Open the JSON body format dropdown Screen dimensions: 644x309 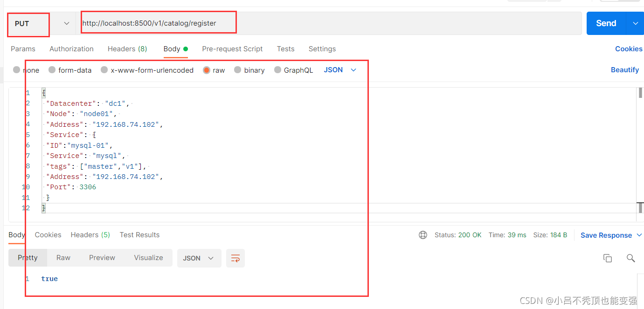(340, 70)
